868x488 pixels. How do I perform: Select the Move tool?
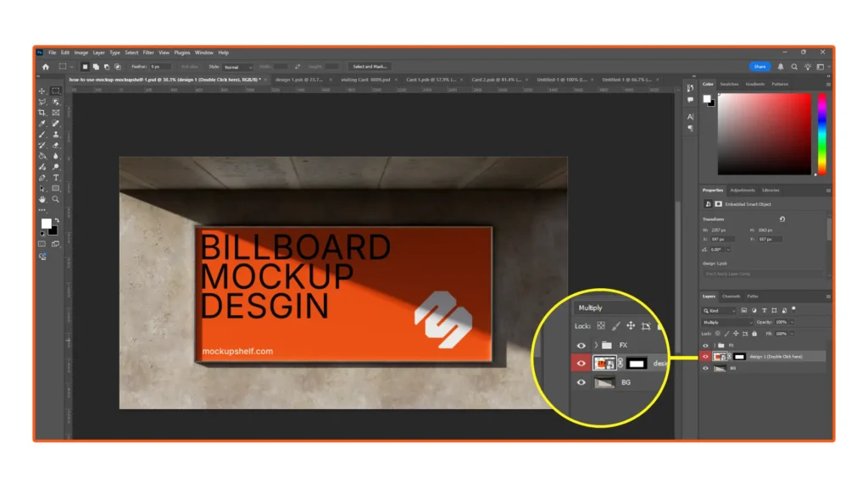[42, 91]
